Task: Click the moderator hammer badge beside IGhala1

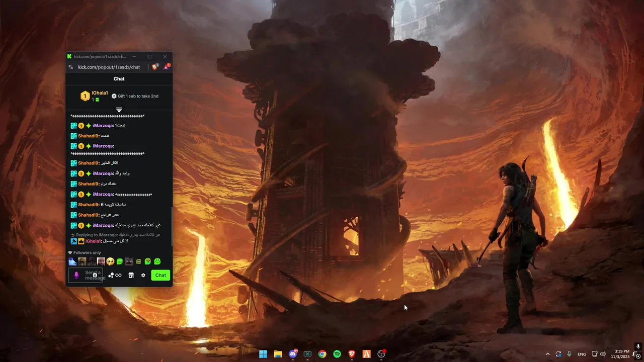Action: coord(73,241)
